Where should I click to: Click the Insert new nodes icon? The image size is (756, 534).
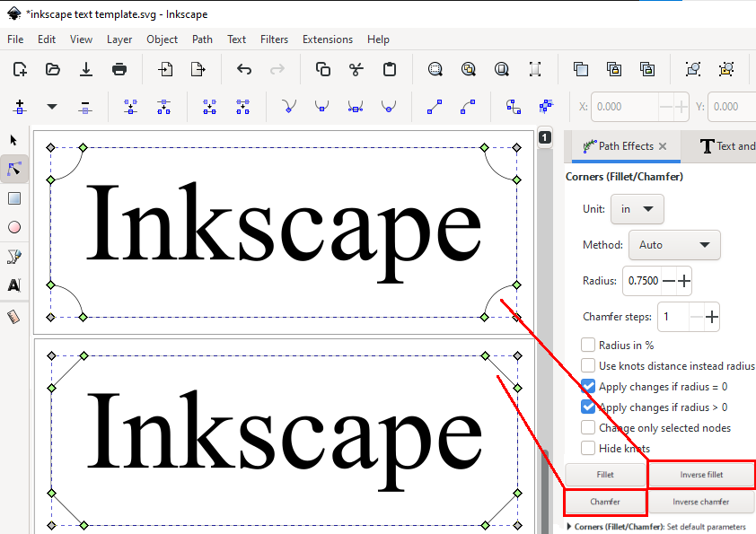pyautogui.click(x=20, y=107)
